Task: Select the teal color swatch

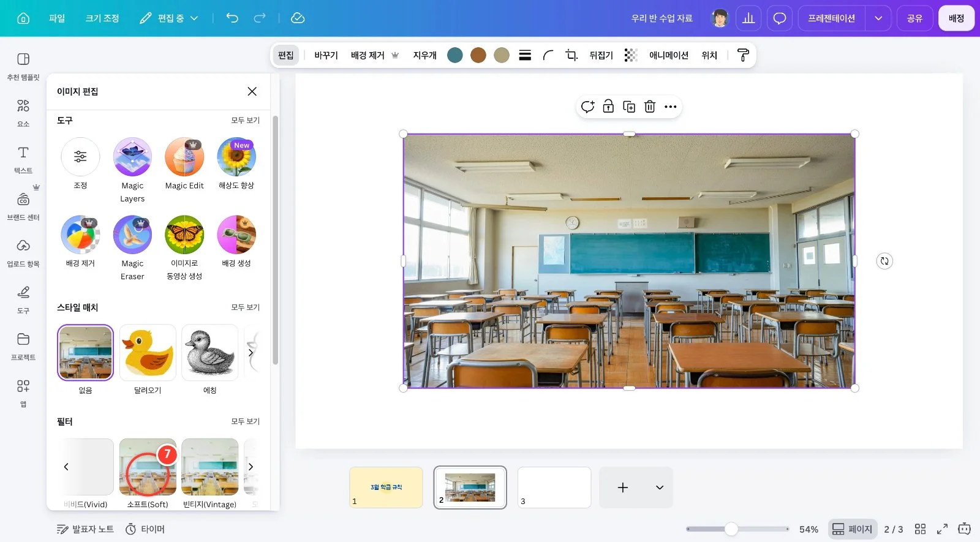Action: [x=455, y=55]
